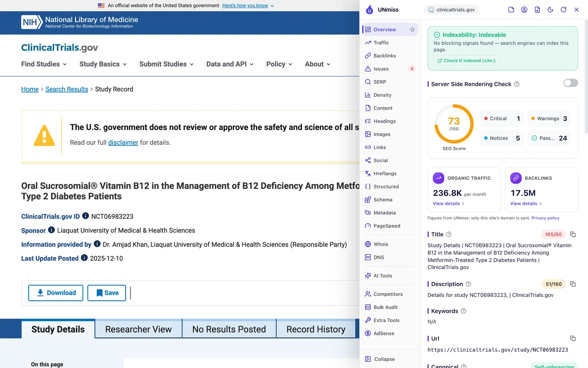Open the Backlinks section in UNmiss sidebar

tap(390, 56)
